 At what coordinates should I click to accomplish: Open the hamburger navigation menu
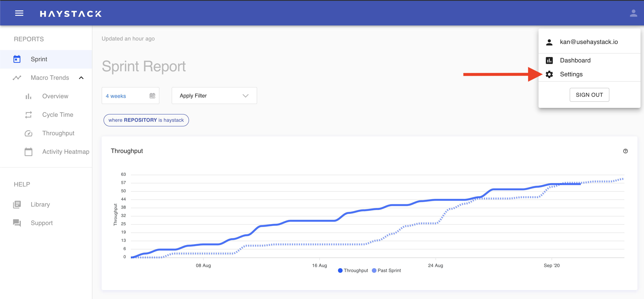tap(19, 13)
